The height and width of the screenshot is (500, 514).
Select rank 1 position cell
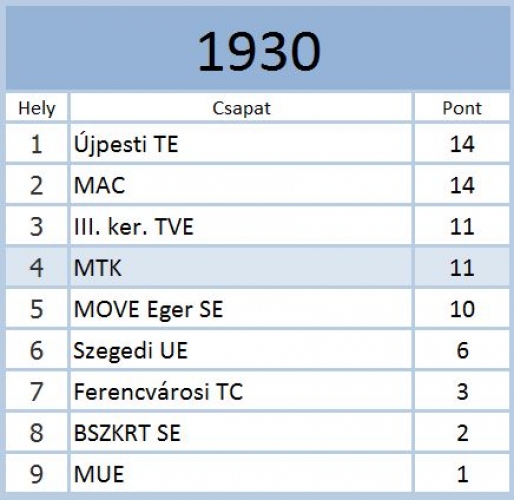(x=36, y=144)
